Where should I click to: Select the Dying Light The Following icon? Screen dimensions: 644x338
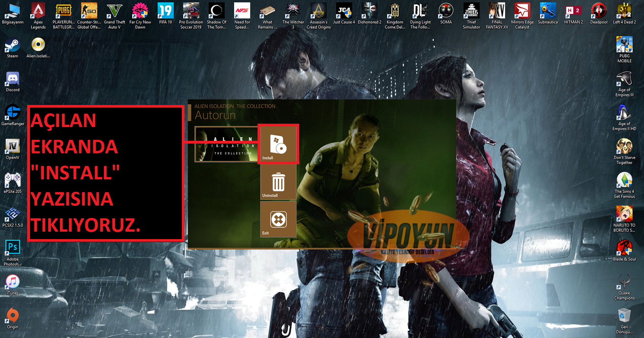(420, 16)
